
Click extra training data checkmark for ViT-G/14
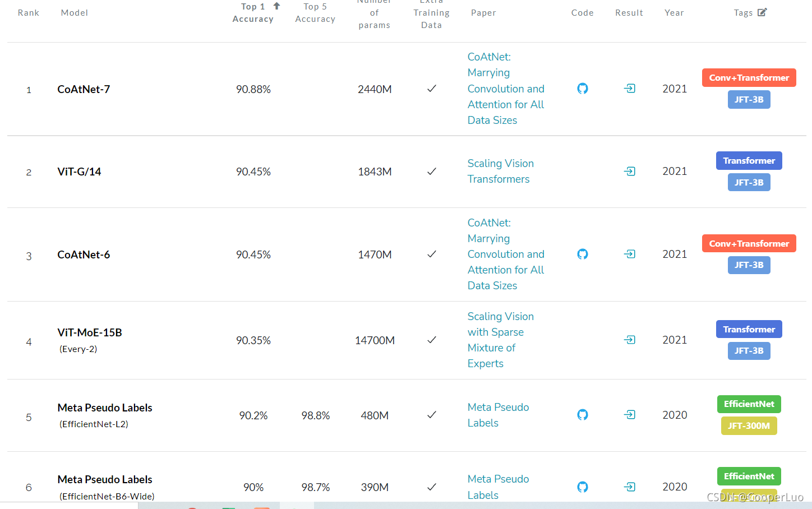click(432, 172)
